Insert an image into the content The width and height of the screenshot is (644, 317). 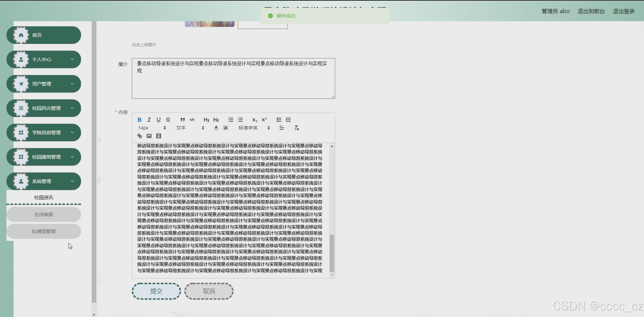(x=149, y=136)
